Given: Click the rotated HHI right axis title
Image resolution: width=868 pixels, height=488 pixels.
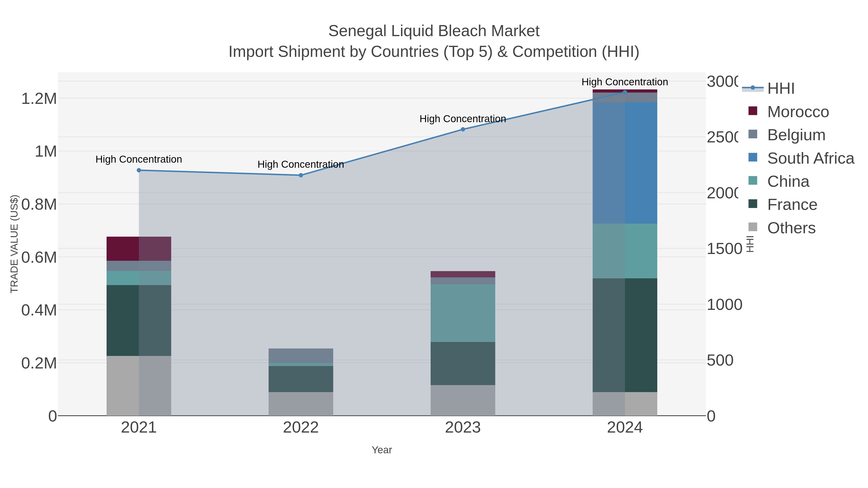Looking at the screenshot, I should point(750,244).
